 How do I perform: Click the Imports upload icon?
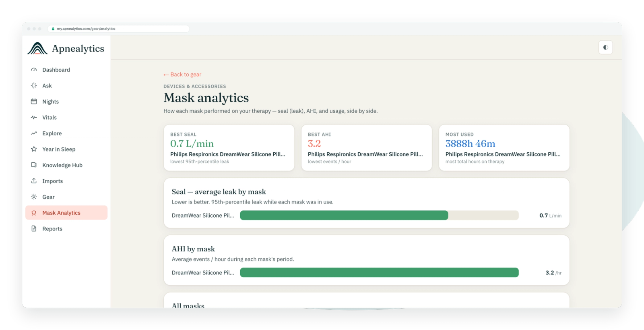click(34, 181)
